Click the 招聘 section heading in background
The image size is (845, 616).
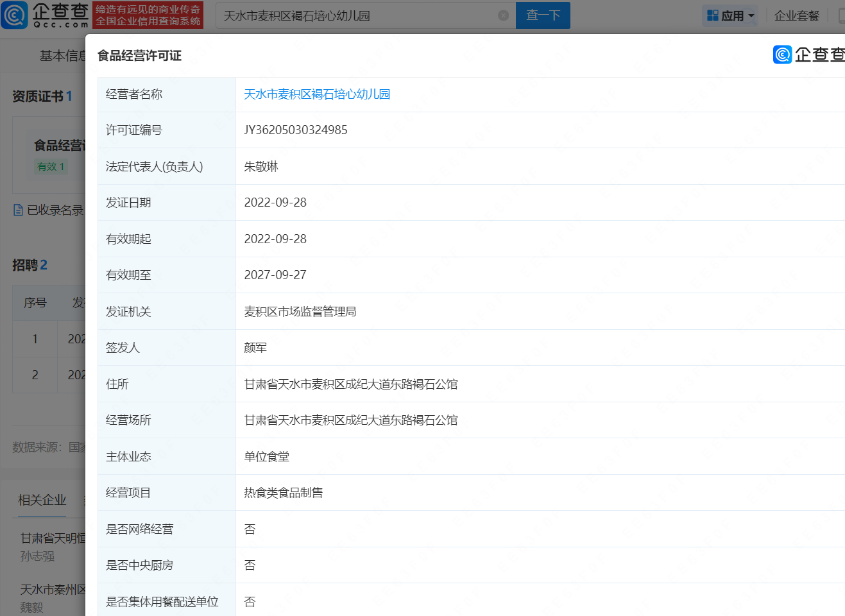pos(30,265)
